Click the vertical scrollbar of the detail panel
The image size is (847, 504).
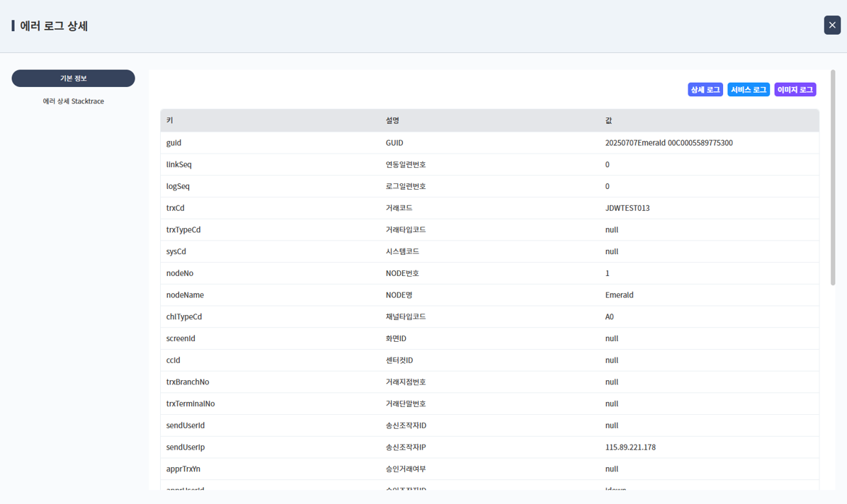coord(833,177)
